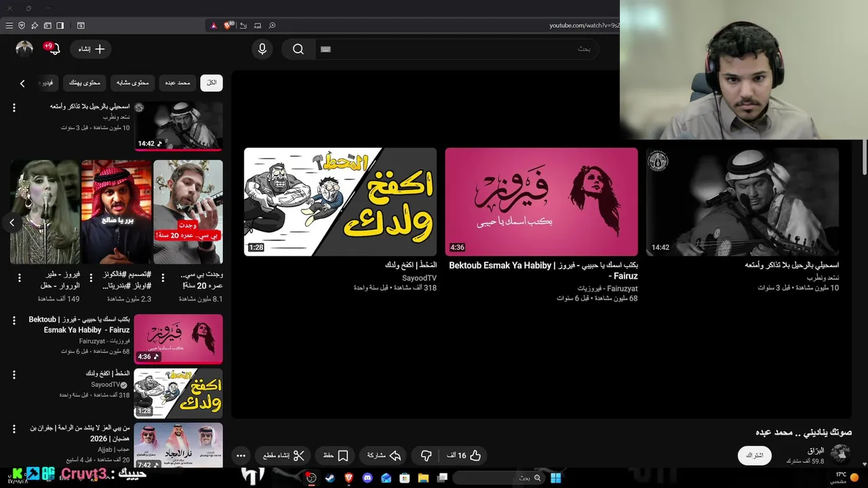Open Microsoft Store from taskbar
The width and height of the screenshot is (868, 488).
[405, 478]
